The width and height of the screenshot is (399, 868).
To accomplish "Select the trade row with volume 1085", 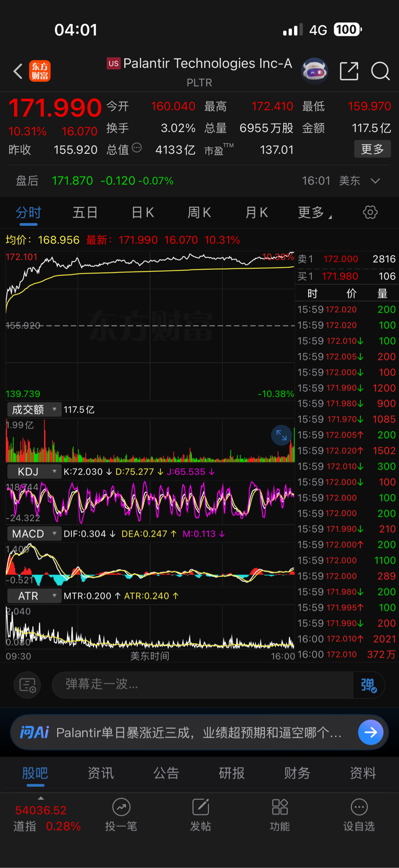I will pyautogui.click(x=347, y=419).
